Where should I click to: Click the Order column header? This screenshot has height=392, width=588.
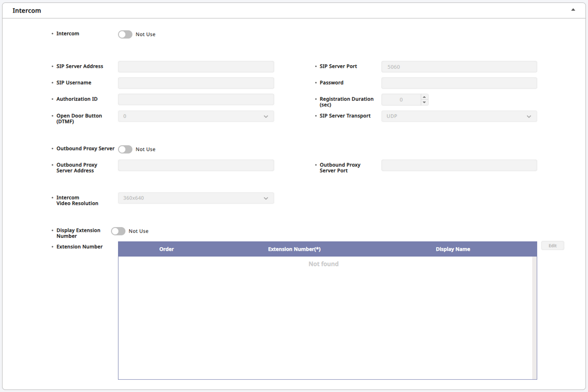(167, 249)
